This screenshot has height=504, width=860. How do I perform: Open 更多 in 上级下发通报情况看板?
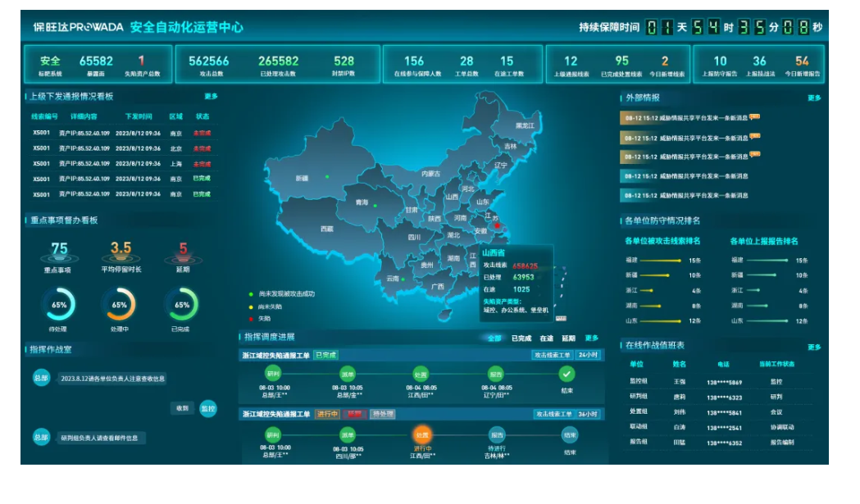211,96
